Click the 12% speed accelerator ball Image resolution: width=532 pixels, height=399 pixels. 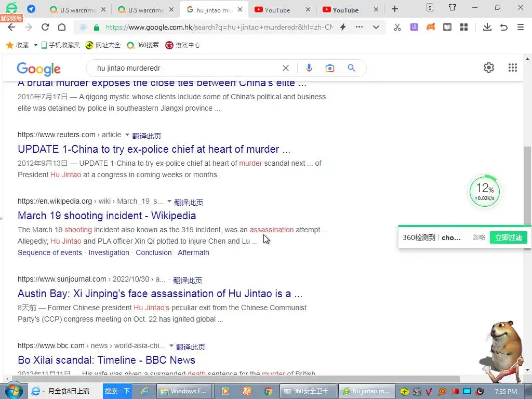click(x=485, y=192)
